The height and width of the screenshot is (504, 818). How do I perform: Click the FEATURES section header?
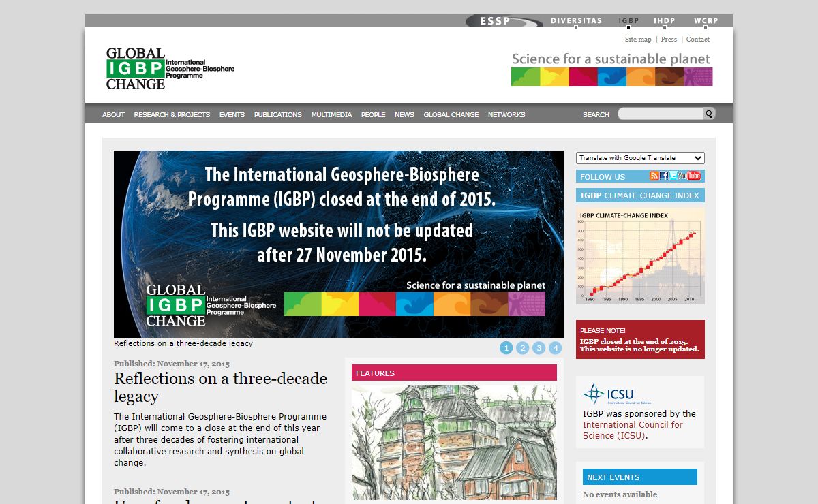(454, 373)
